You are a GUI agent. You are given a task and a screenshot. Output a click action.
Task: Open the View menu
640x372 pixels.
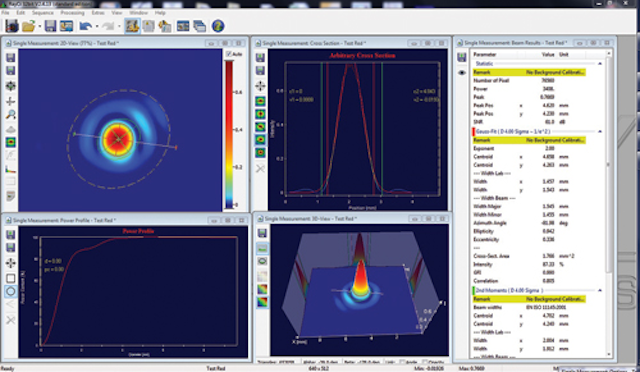tap(117, 13)
